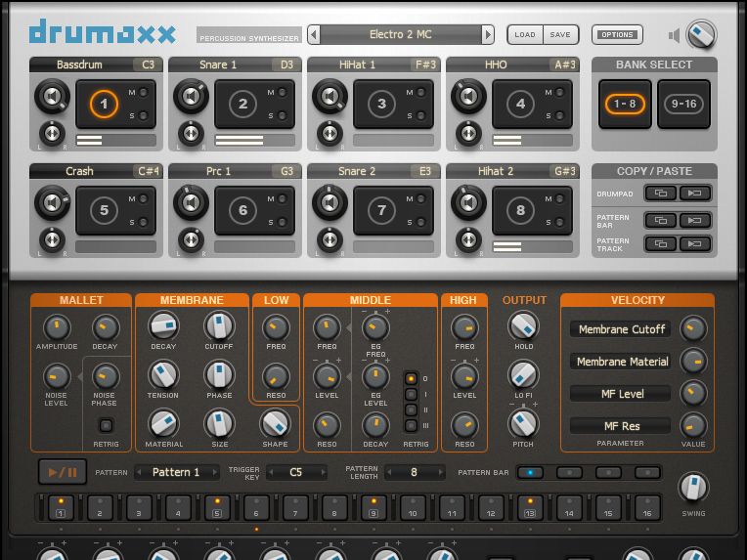747x560 pixels.
Task: Go to the next preset
Action: click(x=488, y=35)
